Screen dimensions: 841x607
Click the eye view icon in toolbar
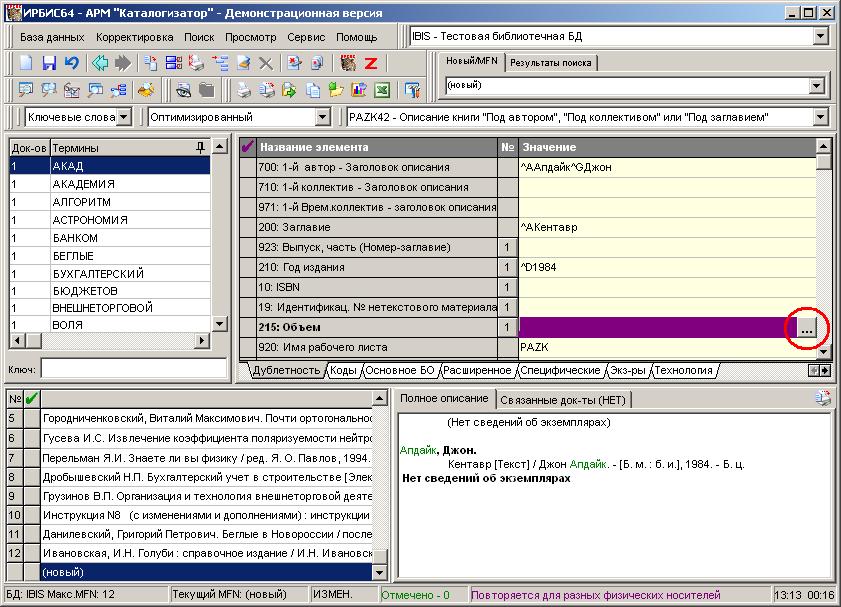184,90
